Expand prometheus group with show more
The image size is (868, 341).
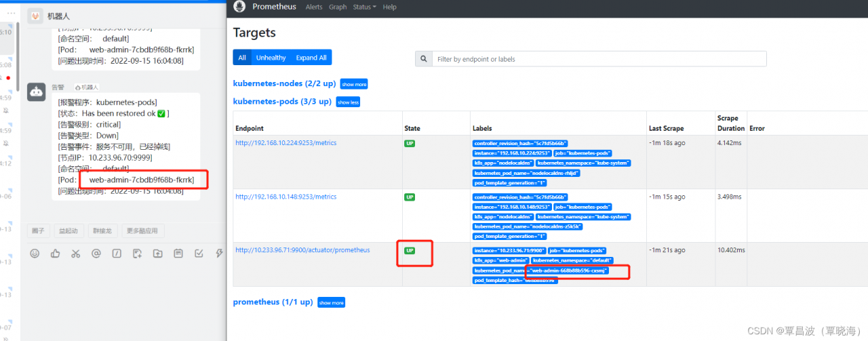331,302
